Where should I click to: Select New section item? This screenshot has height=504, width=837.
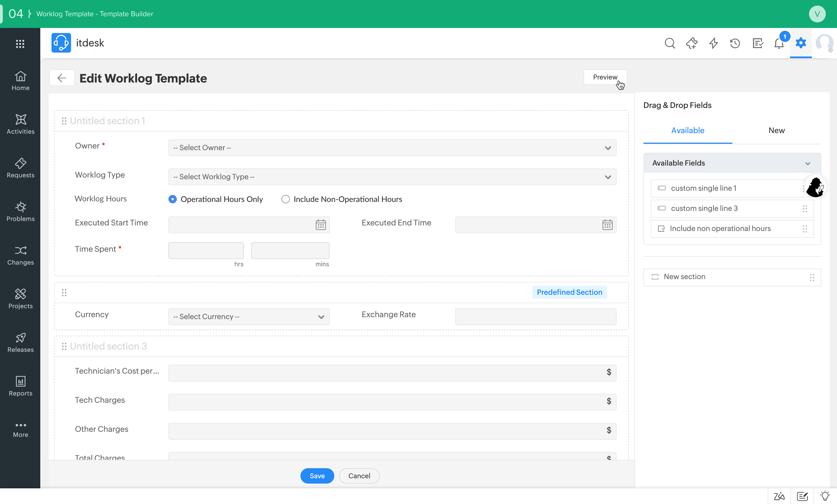click(732, 277)
